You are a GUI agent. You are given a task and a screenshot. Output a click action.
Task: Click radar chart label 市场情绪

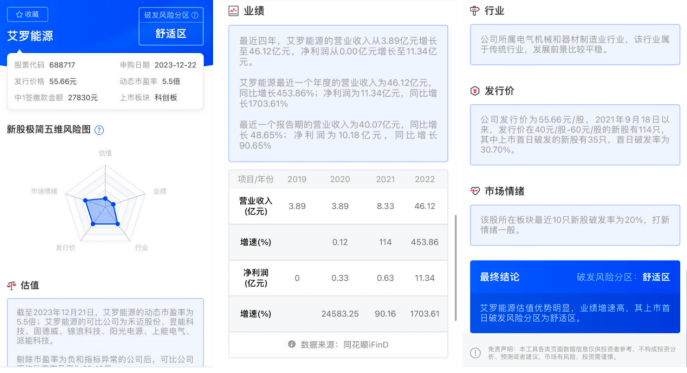click(x=44, y=191)
